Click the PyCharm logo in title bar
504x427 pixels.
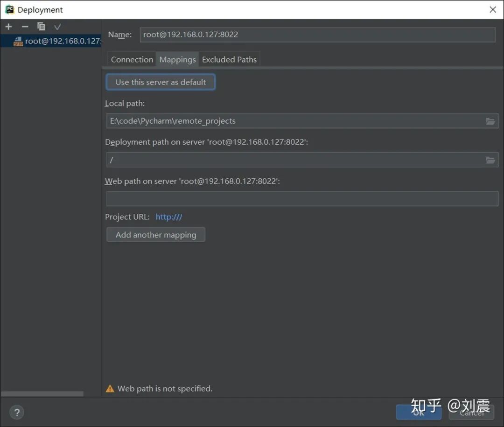pos(10,9)
